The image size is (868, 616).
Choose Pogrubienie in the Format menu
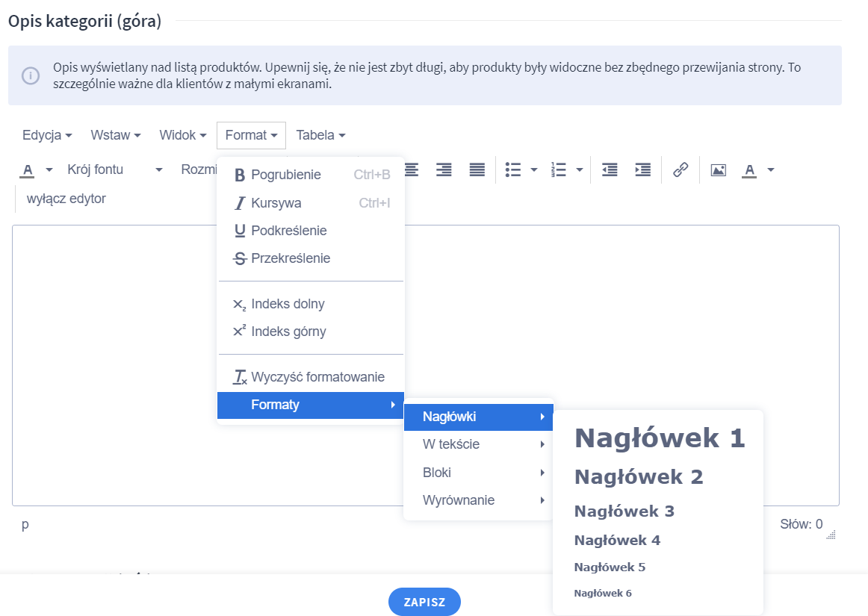coord(311,175)
